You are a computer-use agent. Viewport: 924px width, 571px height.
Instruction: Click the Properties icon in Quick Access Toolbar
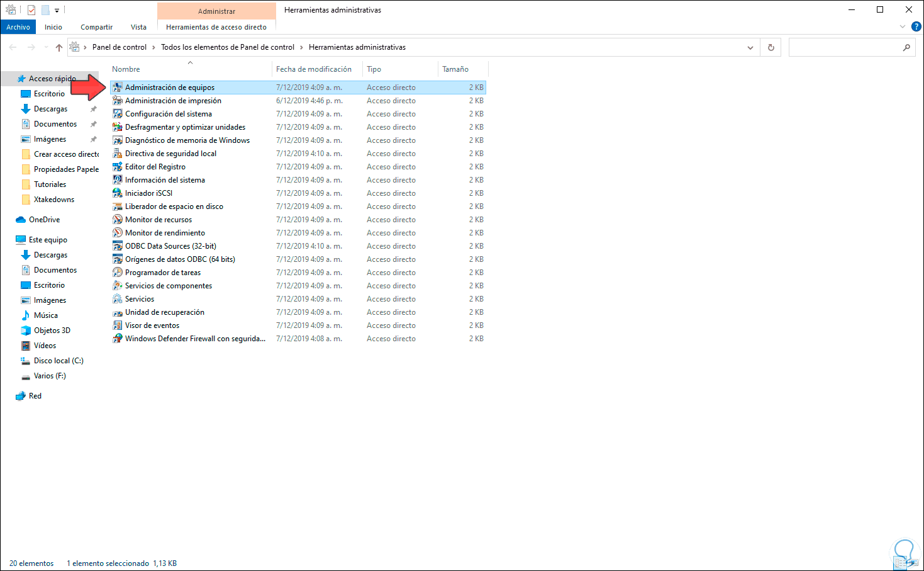point(31,10)
